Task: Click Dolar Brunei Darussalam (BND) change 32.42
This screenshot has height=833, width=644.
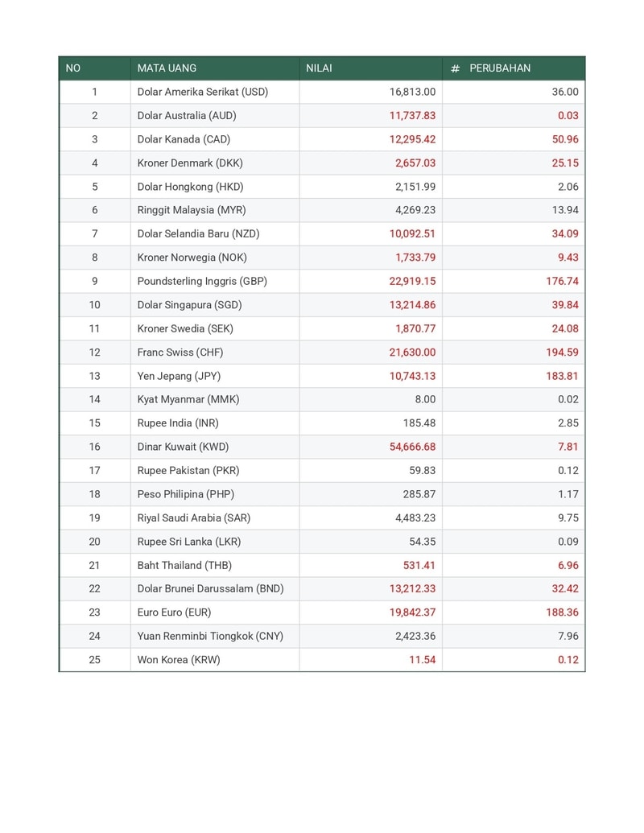Action: (x=564, y=589)
